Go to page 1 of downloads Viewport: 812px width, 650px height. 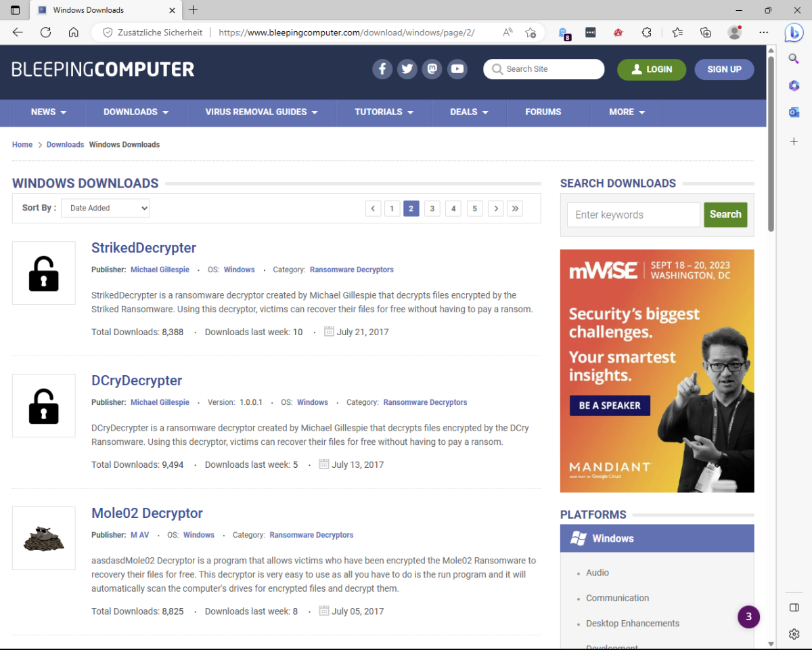[392, 209]
